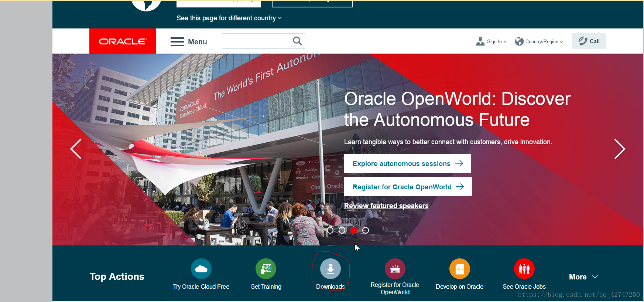Open the See Oracle Jobs action
644x302 pixels.
[524, 274]
